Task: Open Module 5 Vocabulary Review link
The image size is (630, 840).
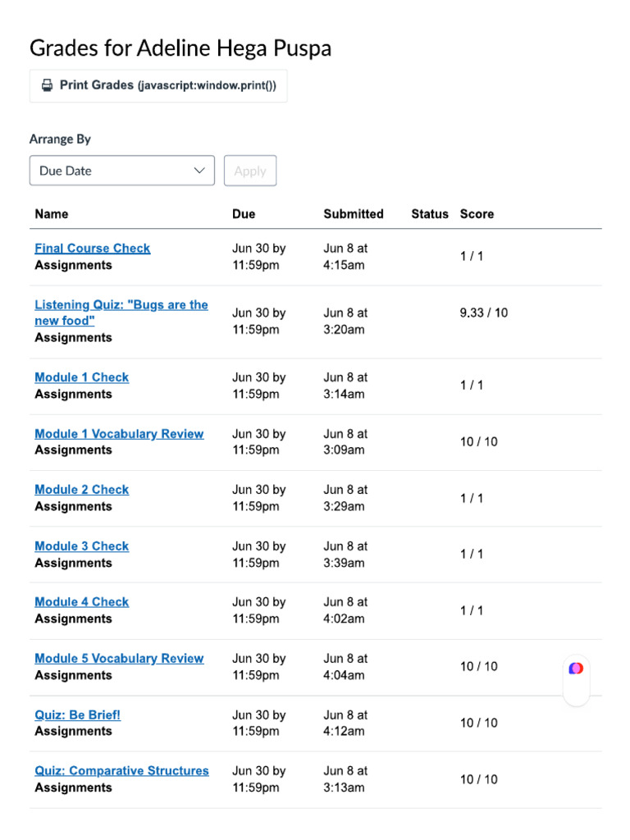Action: 119,659
